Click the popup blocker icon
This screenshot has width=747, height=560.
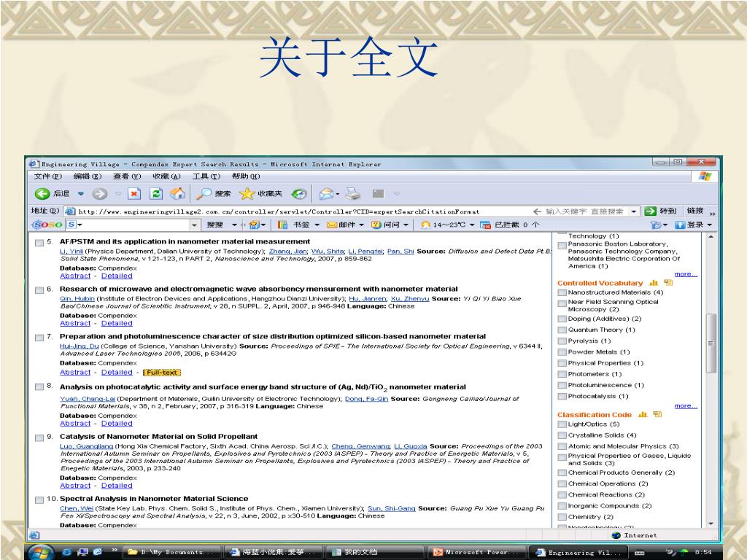tap(485, 225)
